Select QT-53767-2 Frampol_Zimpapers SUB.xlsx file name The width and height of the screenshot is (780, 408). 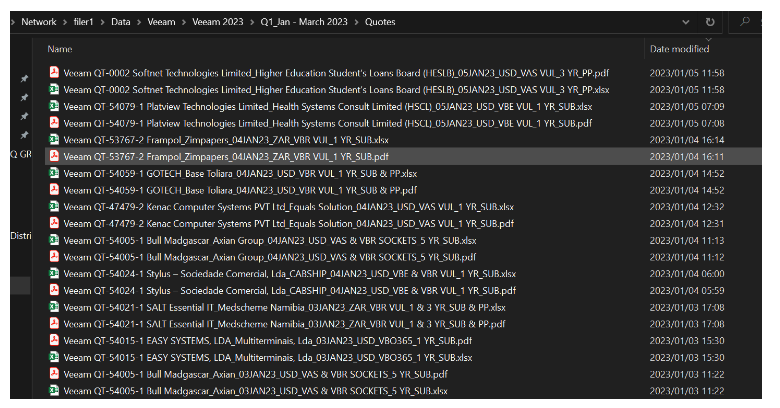click(226, 140)
